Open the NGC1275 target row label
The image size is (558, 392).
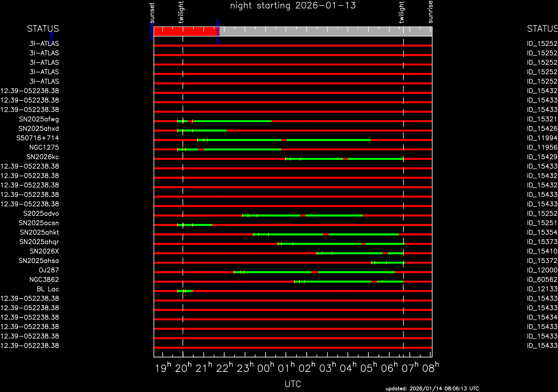[44, 147]
